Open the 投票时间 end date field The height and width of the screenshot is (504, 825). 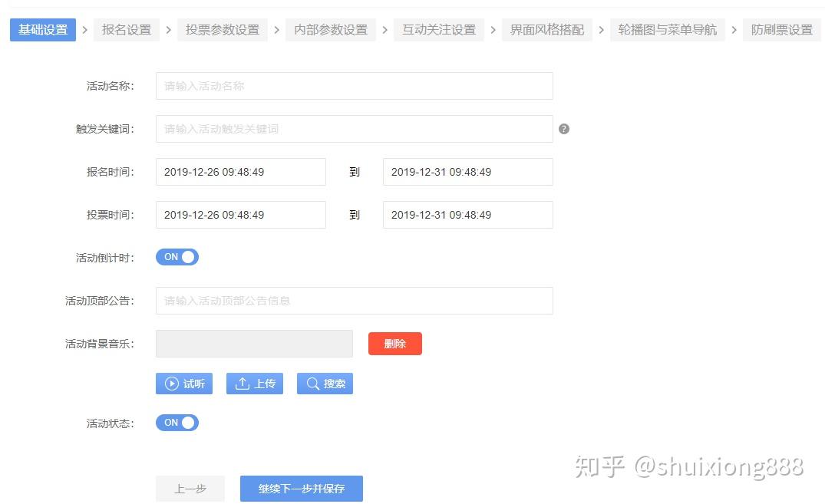tap(467, 215)
